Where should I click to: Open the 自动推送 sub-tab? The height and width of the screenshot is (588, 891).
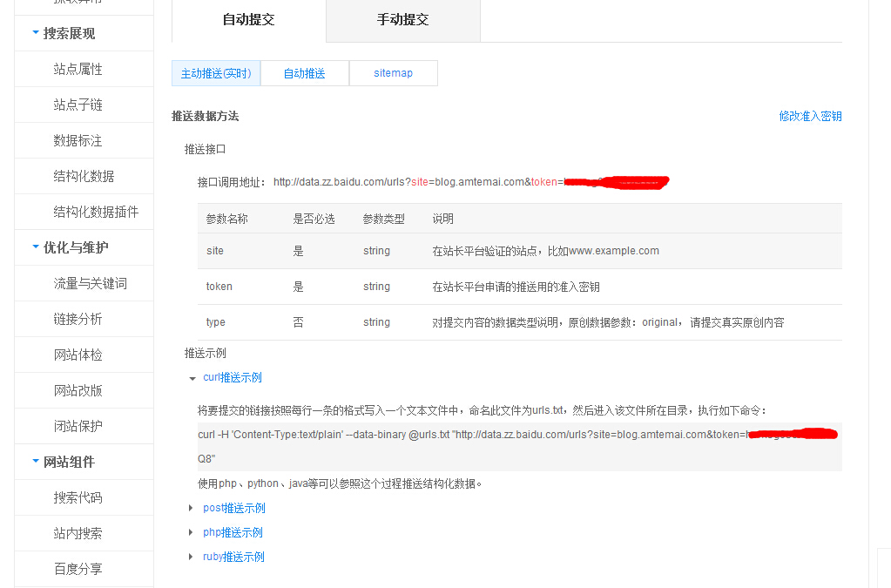click(304, 73)
